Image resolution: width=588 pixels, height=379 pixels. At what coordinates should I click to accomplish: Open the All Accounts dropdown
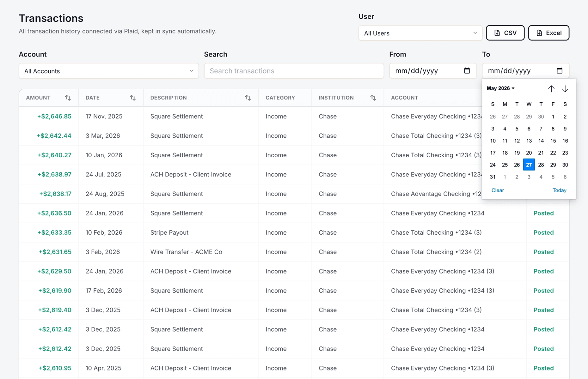(109, 71)
